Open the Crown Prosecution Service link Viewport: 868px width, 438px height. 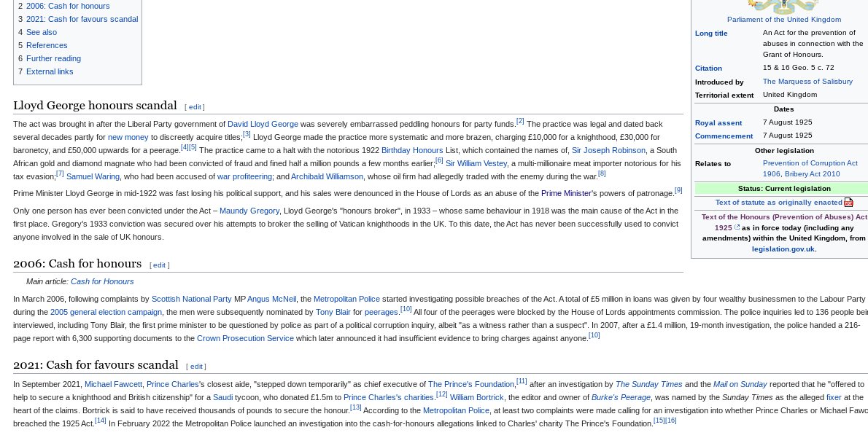click(245, 339)
